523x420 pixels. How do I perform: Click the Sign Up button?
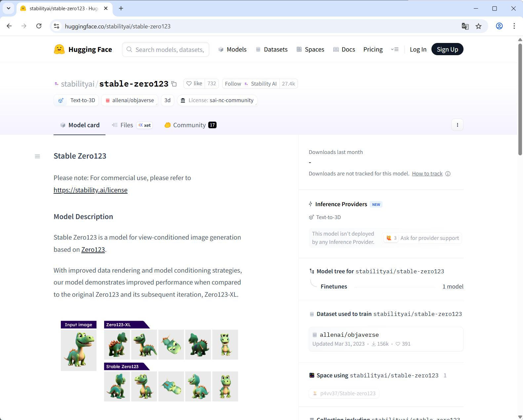(x=447, y=49)
